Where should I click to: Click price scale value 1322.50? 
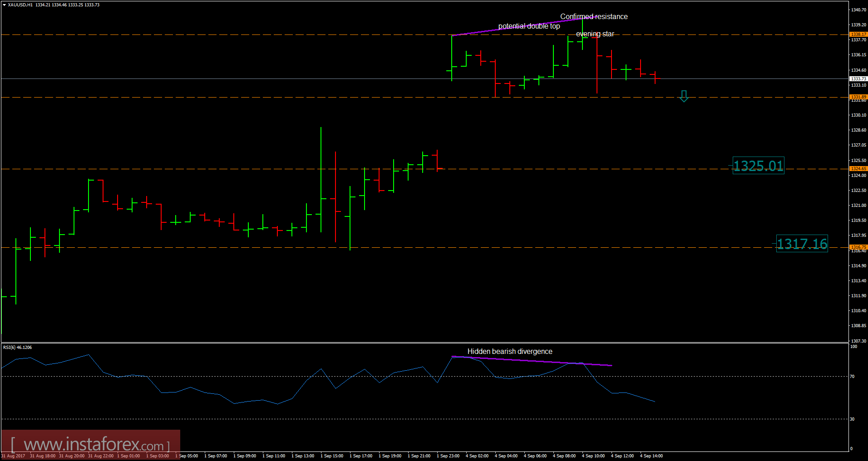tap(858, 191)
